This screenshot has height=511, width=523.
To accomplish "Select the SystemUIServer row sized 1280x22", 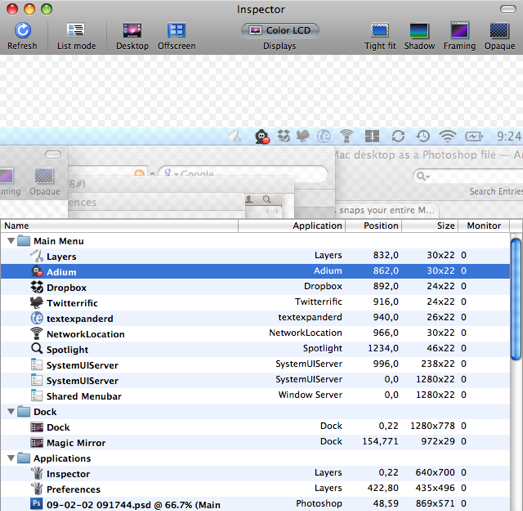I will 255,380.
